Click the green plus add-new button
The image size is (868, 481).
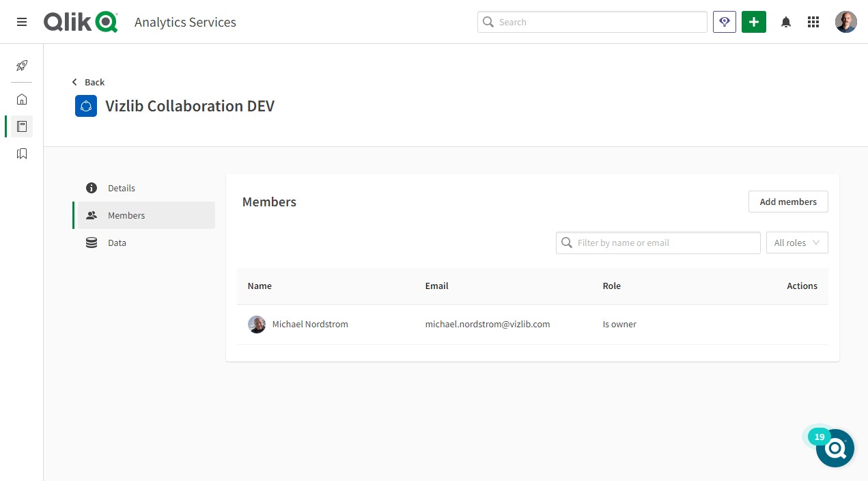point(754,22)
